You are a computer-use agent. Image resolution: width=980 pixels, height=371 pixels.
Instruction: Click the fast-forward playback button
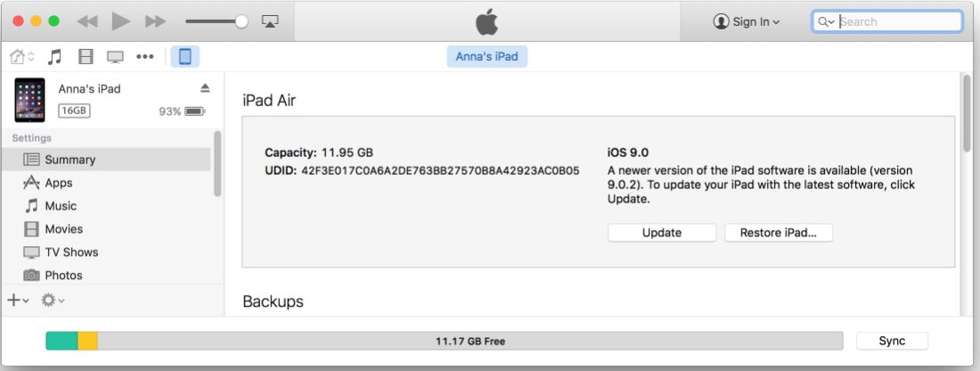coord(155,21)
